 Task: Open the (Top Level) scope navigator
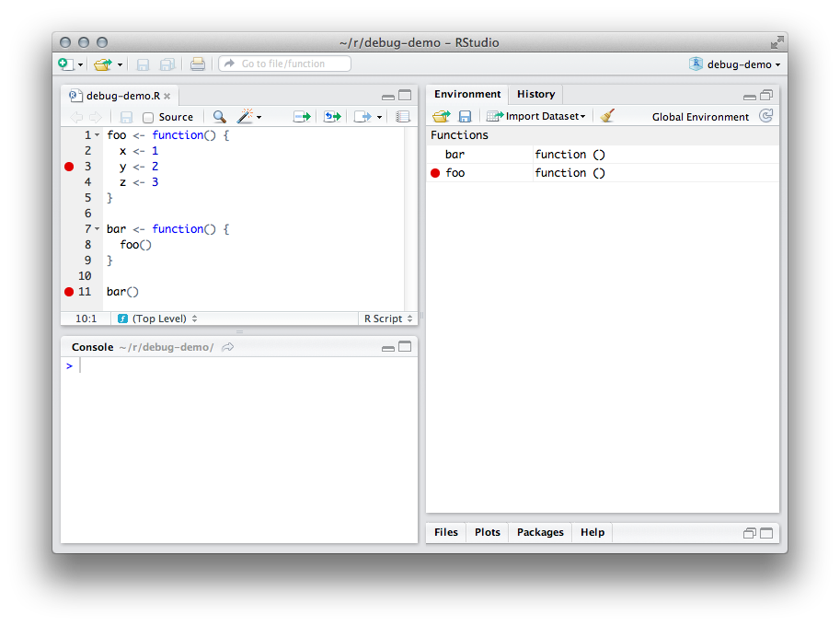pyautogui.click(x=157, y=319)
